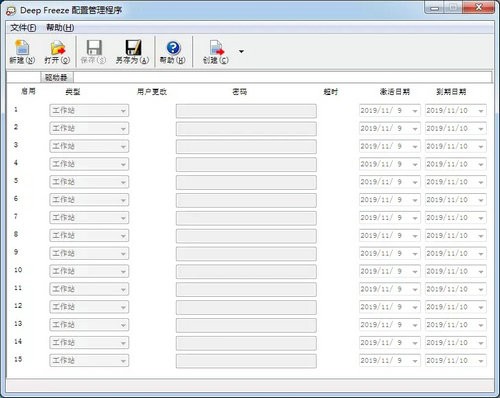The width and height of the screenshot is (500, 398).
Task: Open row 2 到期日期 date picker
Action: click(481, 129)
